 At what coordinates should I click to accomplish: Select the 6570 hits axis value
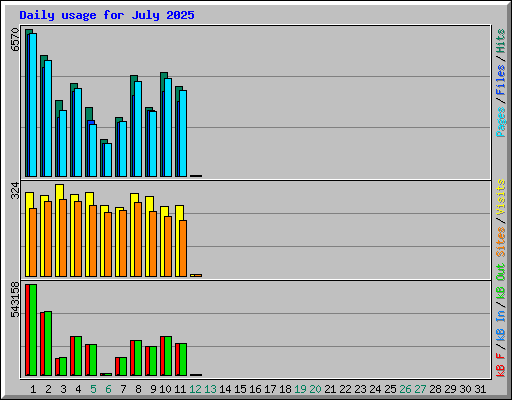pyautogui.click(x=15, y=40)
